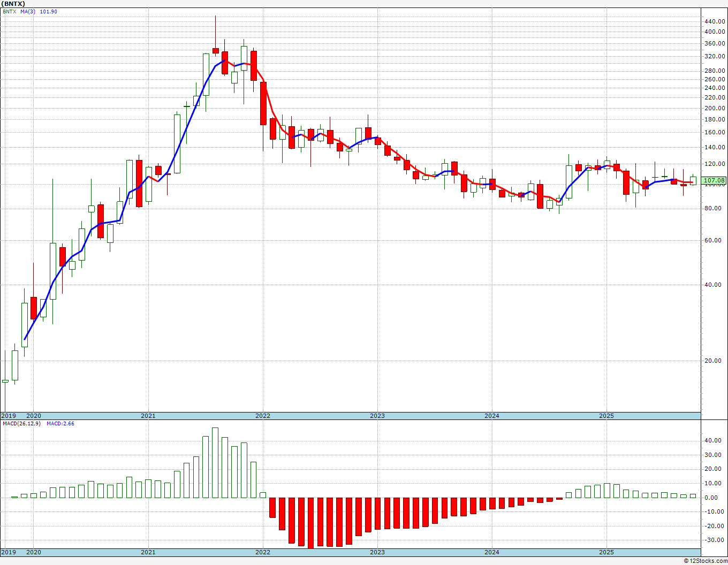Click the 440.00 price axis label

pyautogui.click(x=715, y=21)
